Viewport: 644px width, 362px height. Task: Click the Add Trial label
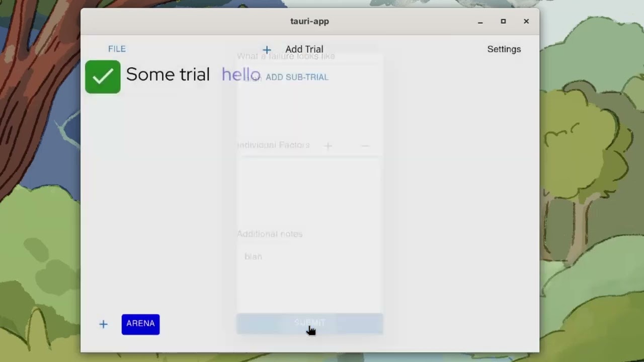coord(304,49)
